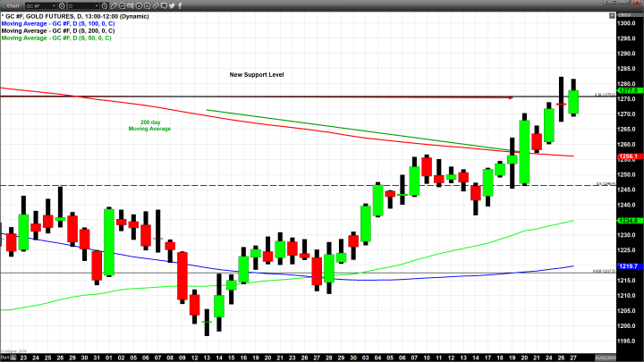Viewport: 644px width, 362px height.
Task: Click the Chart menu label
Action: coord(12,5)
